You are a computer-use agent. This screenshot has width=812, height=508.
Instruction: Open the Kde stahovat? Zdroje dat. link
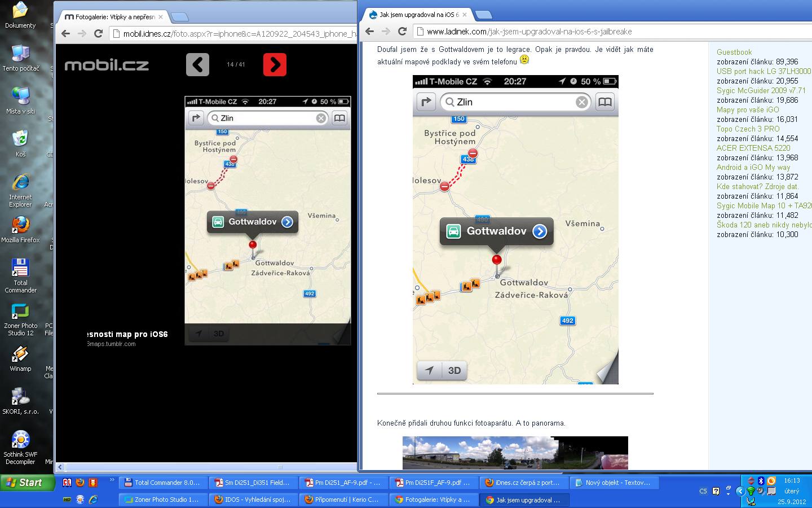[758, 186]
